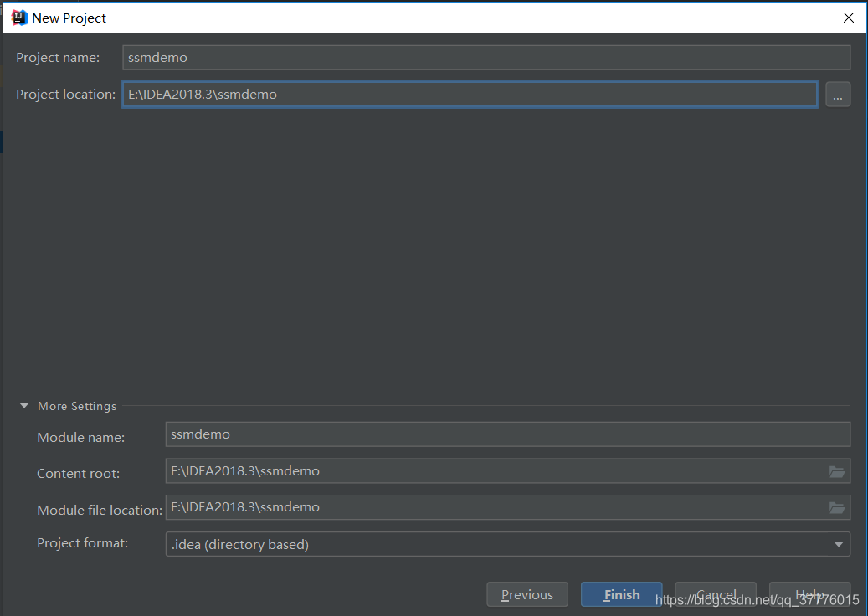Click the 'Module name:' label
This screenshot has width=868, height=616.
pos(81,437)
